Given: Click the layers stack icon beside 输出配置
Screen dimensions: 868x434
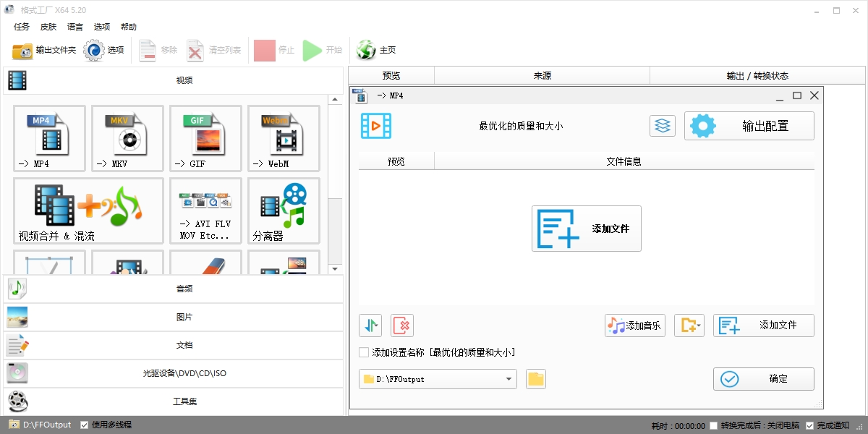Looking at the screenshot, I should point(663,126).
